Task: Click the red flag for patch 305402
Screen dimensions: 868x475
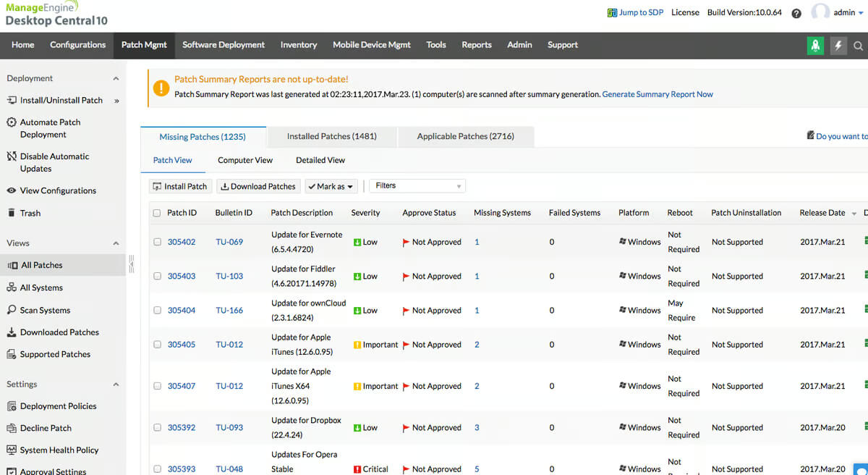Action: (406, 243)
